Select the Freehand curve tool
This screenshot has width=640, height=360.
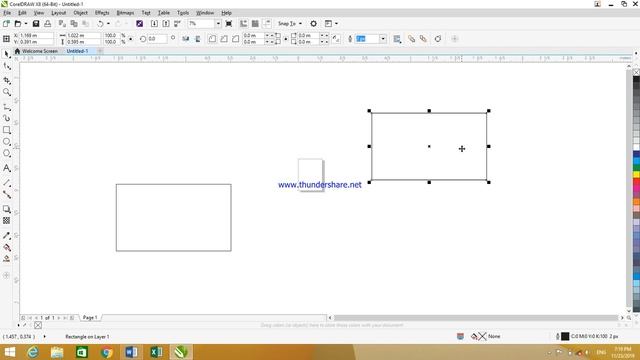coord(7,107)
